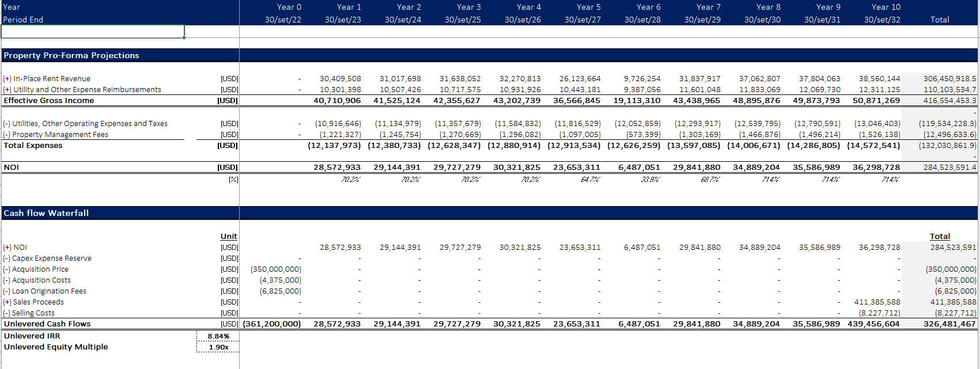This screenshot has width=980, height=369.
Task: Click Total Expenses value (12,137,973)
Action: click(334, 146)
